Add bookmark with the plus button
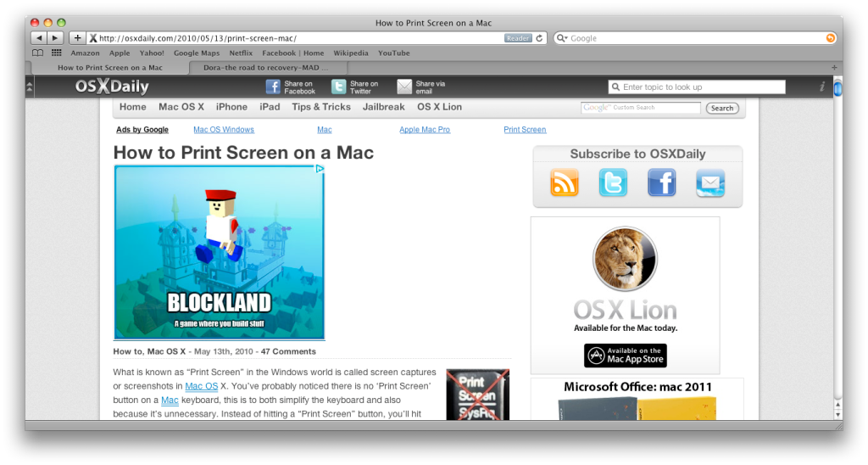Viewport: 868px width, 465px height. tap(77, 38)
